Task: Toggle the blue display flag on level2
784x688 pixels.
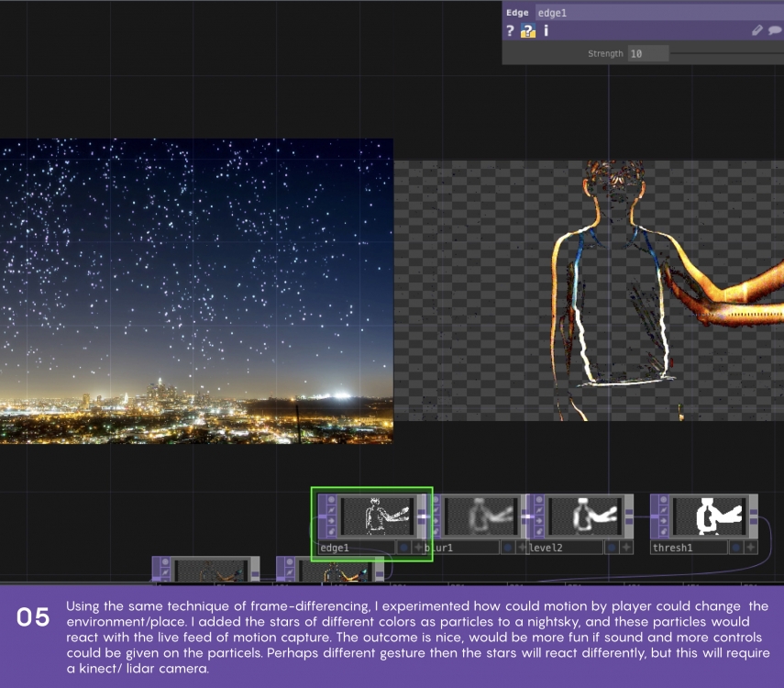Action: click(612, 547)
